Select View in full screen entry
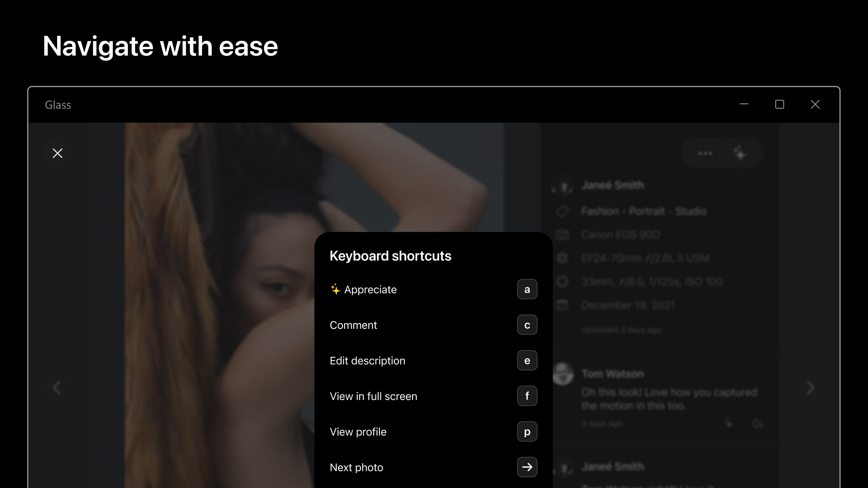 coord(373,396)
